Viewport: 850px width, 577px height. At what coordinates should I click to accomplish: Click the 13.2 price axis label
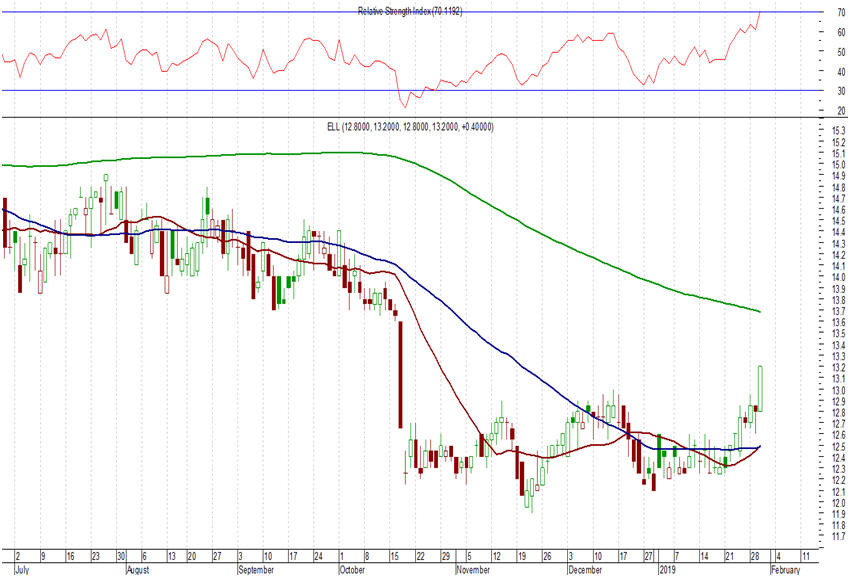point(839,367)
